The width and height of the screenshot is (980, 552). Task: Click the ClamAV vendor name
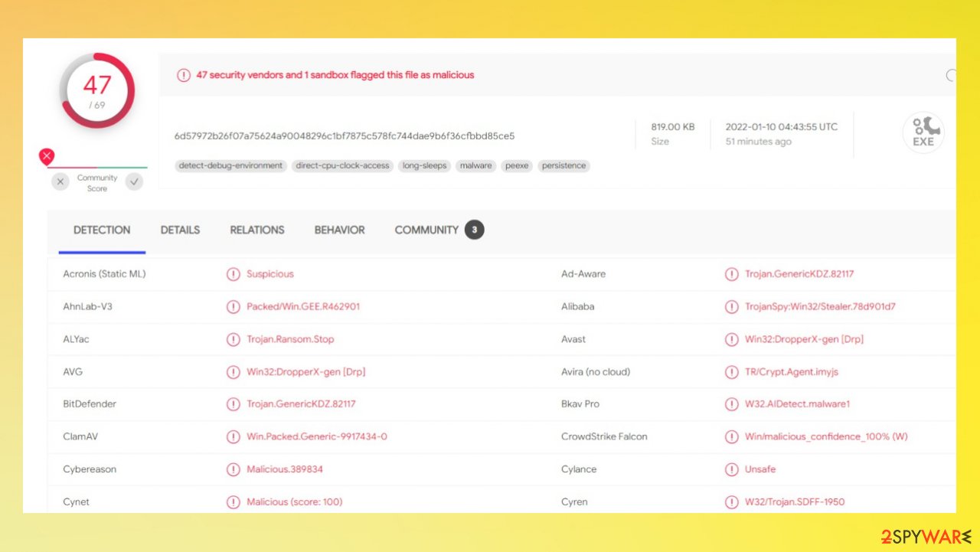click(x=80, y=437)
